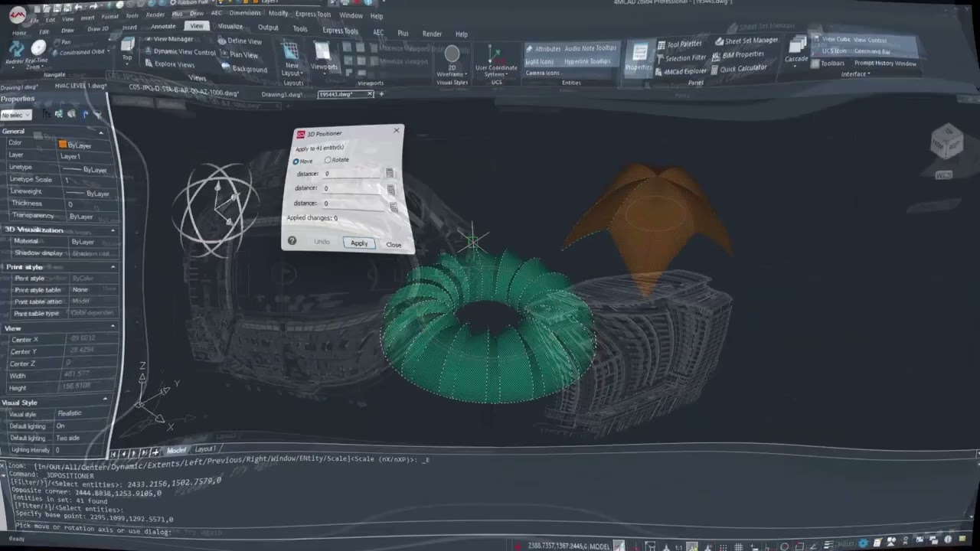Open the No selection dropdown in Properties

15,115
